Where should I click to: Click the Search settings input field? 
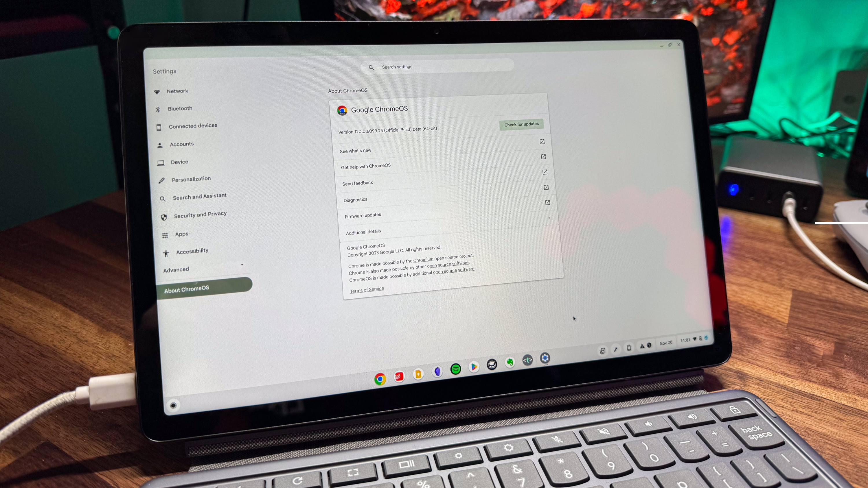point(439,66)
